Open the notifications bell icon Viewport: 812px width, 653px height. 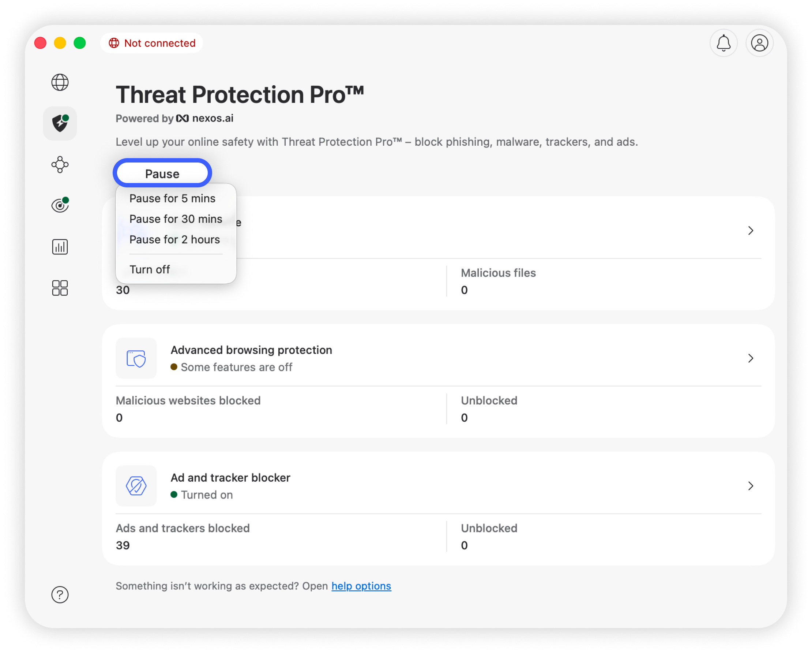(723, 43)
